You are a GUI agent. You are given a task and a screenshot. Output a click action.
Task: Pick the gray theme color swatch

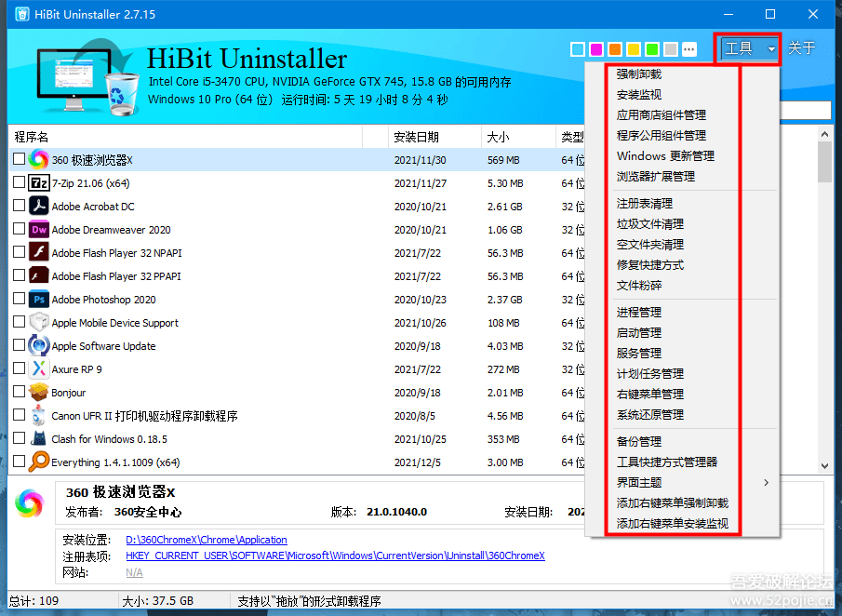[671, 49]
